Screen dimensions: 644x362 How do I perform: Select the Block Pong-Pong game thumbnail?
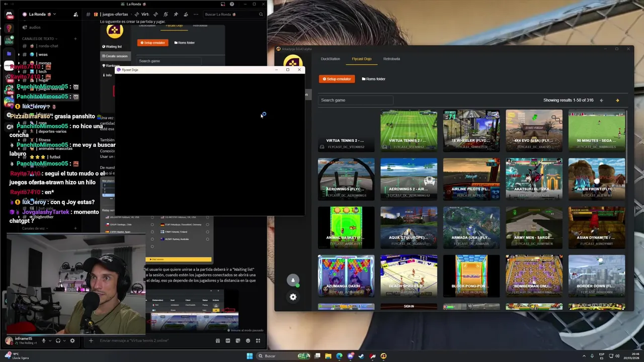[x=471, y=276]
